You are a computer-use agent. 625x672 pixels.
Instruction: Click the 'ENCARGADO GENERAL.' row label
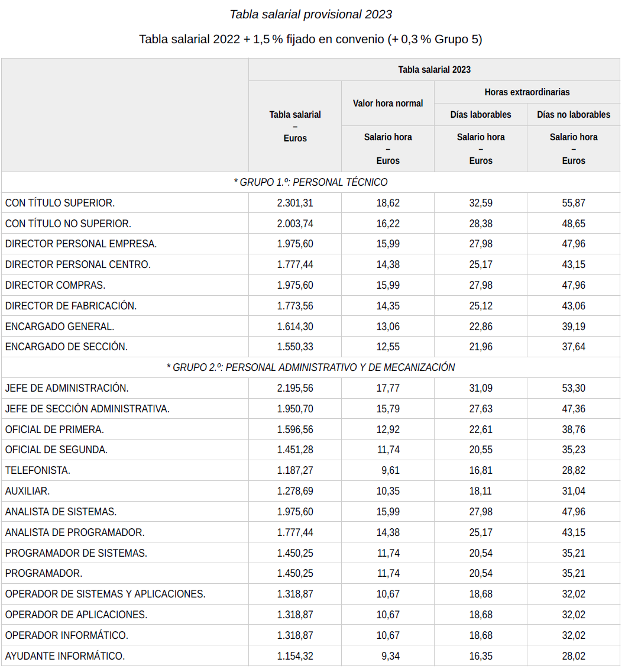[60, 327]
